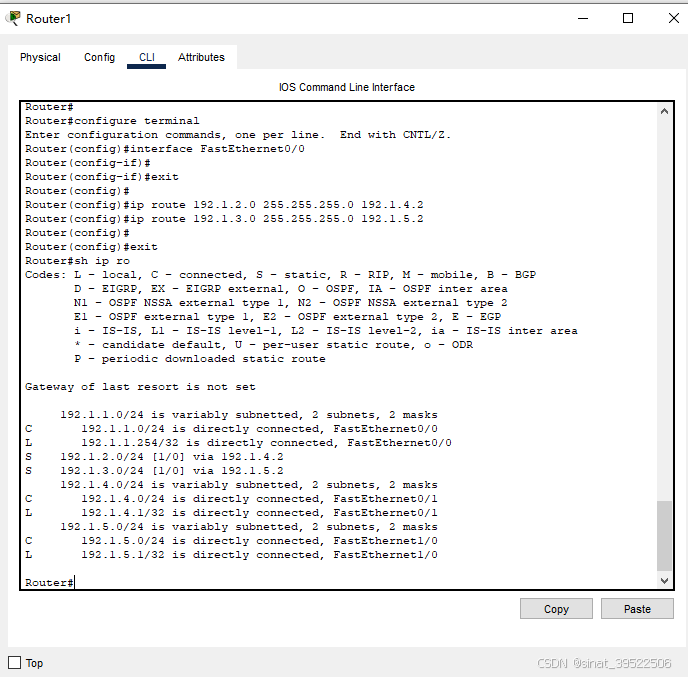The image size is (688, 677).
Task: Click the 'Router(config-if)#exit' line
Action: (x=102, y=177)
